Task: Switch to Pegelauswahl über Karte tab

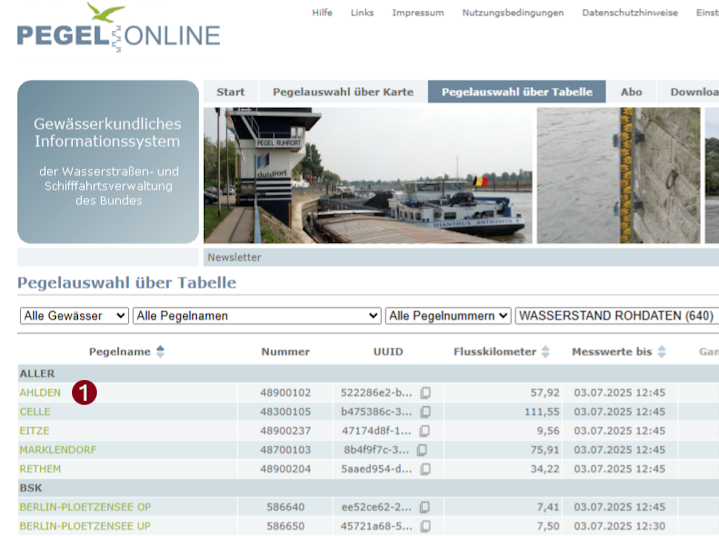Action: 343,92
